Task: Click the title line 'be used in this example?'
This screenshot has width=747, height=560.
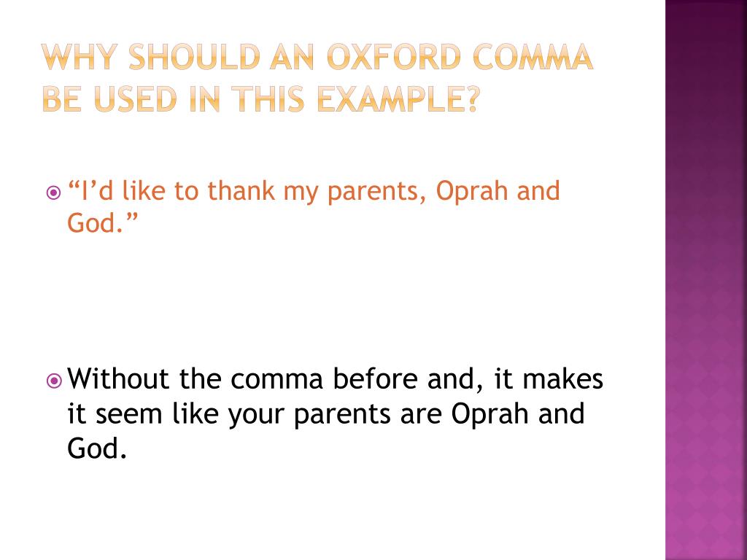Action: pyautogui.click(x=260, y=99)
